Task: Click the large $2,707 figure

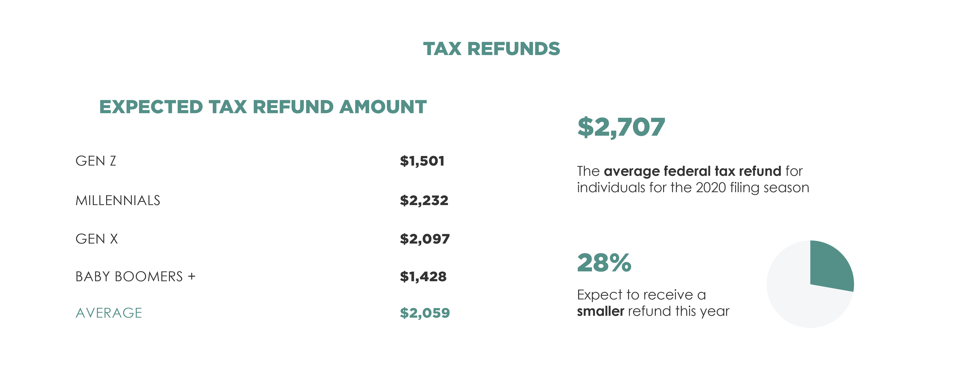Action: (621, 127)
